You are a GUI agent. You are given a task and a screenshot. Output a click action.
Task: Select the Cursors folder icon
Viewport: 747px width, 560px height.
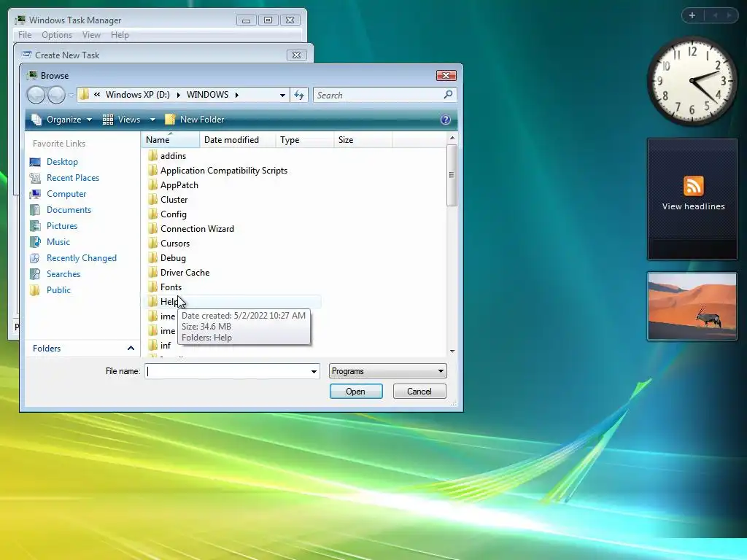pos(152,244)
